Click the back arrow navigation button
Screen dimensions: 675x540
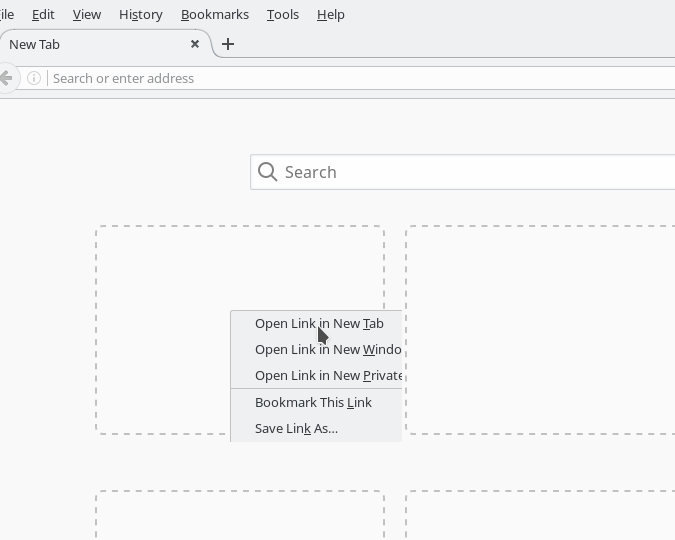[6, 78]
